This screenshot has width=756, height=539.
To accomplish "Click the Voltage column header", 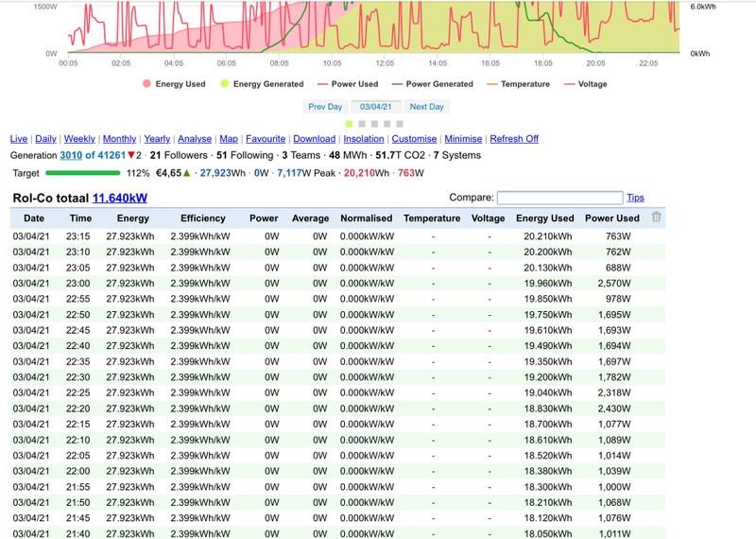I will coord(488,218).
